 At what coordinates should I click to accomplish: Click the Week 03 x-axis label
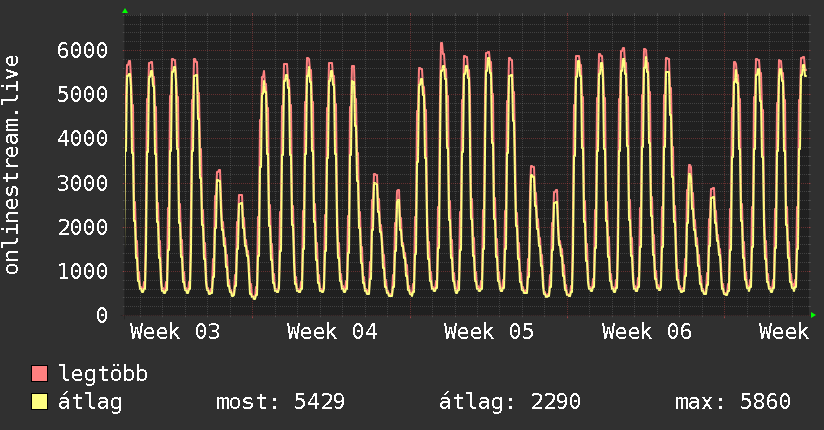point(175,332)
